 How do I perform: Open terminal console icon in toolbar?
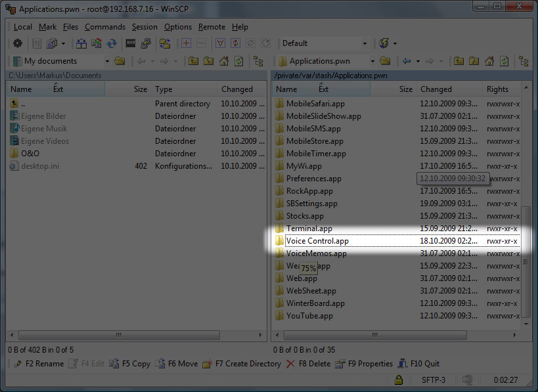pyautogui.click(x=130, y=43)
